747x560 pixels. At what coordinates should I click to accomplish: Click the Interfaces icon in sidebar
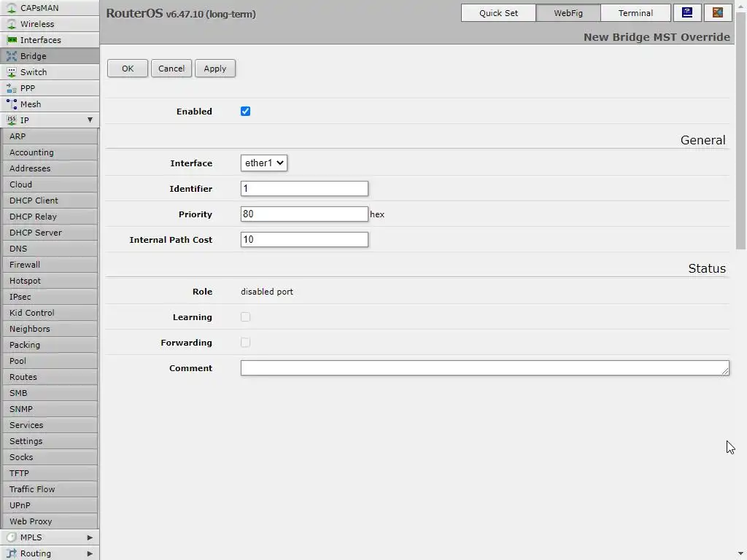coord(12,40)
